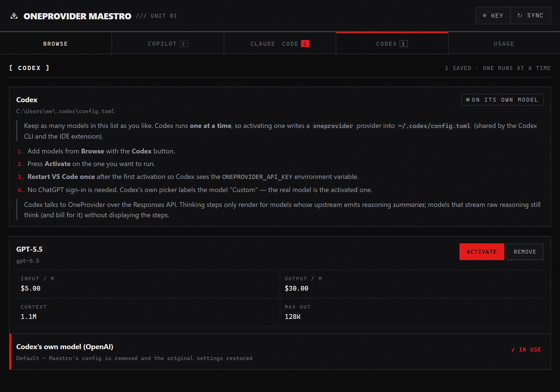Image resolution: width=560 pixels, height=392 pixels.
Task: Click the UNIT 01 label
Action: pos(164,16)
